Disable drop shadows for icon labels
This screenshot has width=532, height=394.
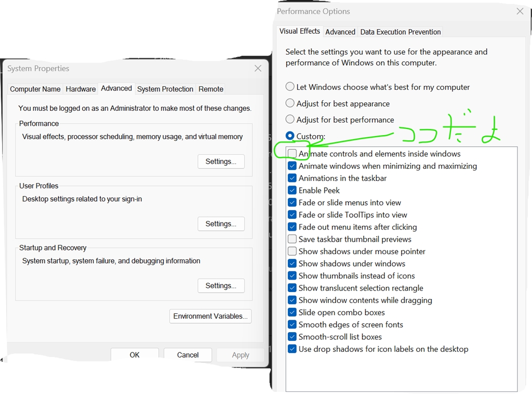(292, 349)
